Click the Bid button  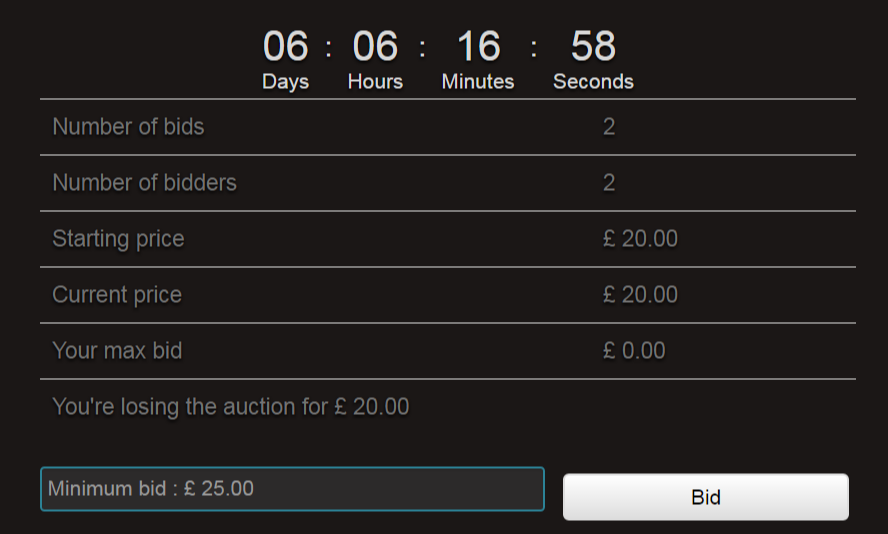click(x=705, y=497)
